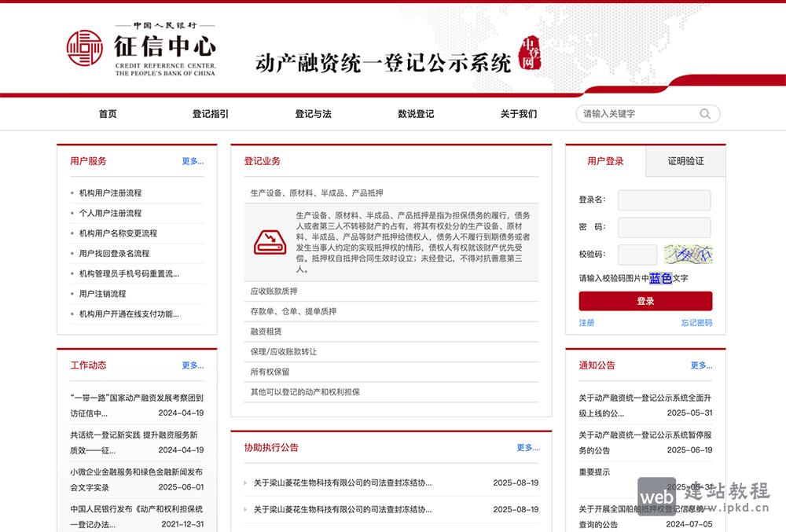This screenshot has height=532, width=786.
Task: Open 用户注销流程 link
Action: click(x=103, y=294)
